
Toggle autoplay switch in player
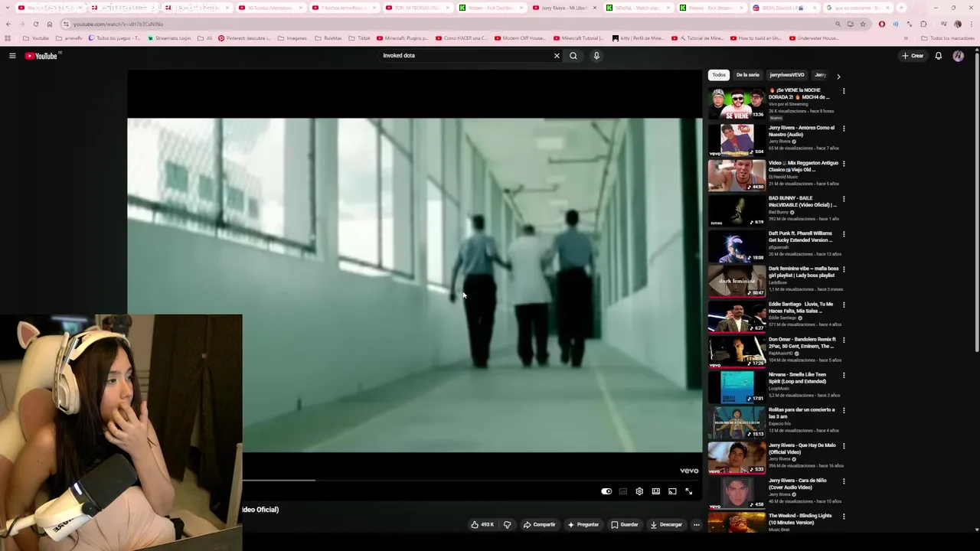tap(606, 491)
